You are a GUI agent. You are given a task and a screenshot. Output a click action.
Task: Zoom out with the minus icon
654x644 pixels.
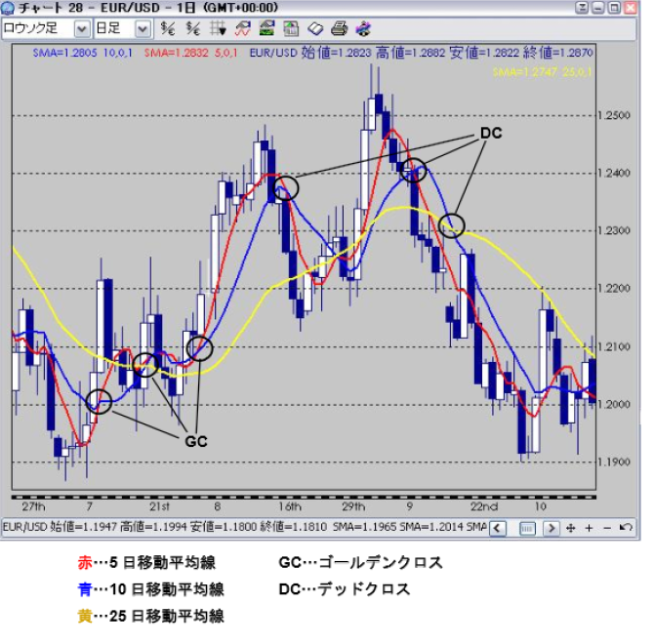click(604, 528)
